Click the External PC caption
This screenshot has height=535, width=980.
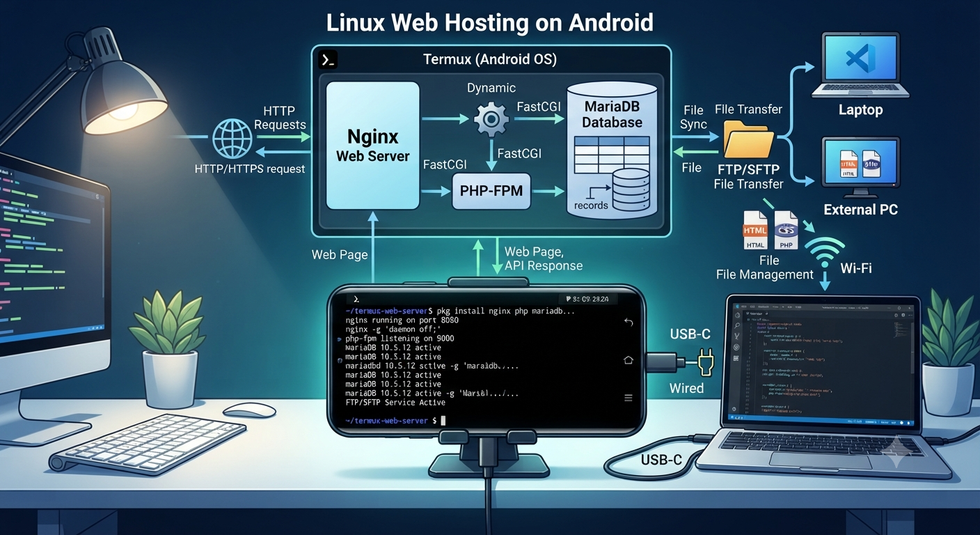[860, 210]
